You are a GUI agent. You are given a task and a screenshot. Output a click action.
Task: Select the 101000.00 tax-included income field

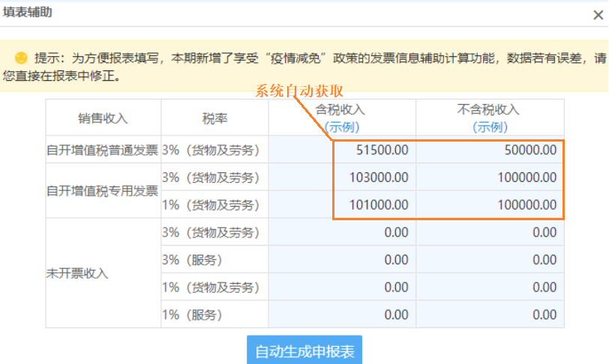342,204
